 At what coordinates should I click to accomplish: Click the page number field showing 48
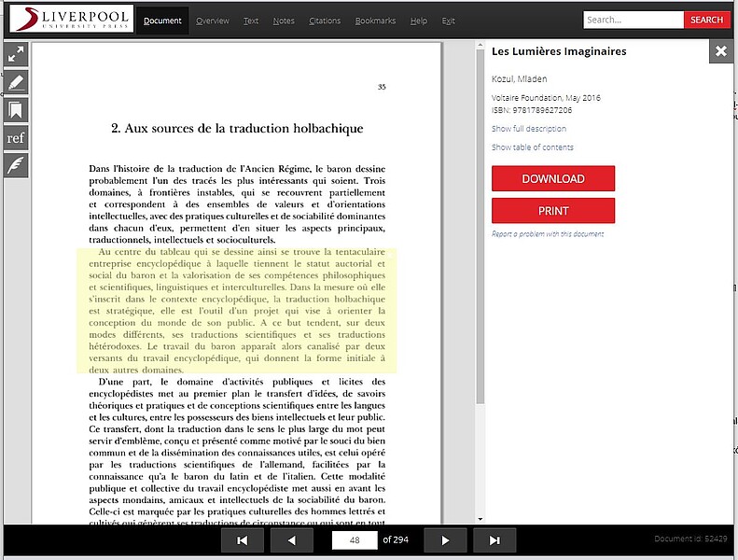(355, 540)
